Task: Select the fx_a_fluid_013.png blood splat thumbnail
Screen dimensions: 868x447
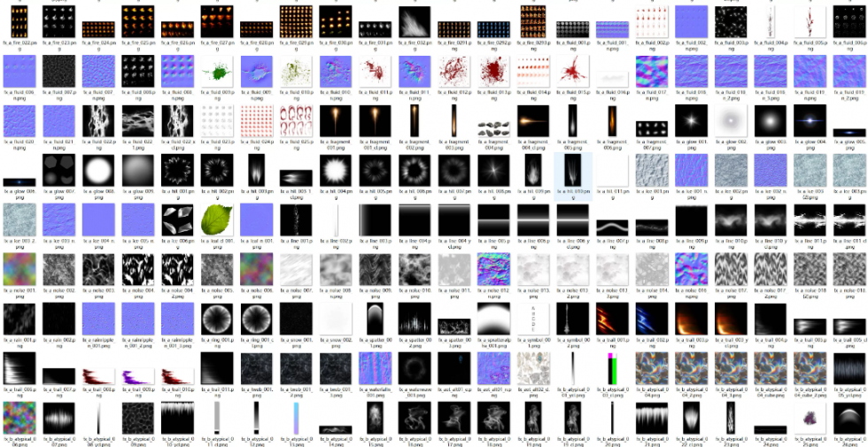Action: pos(494,71)
